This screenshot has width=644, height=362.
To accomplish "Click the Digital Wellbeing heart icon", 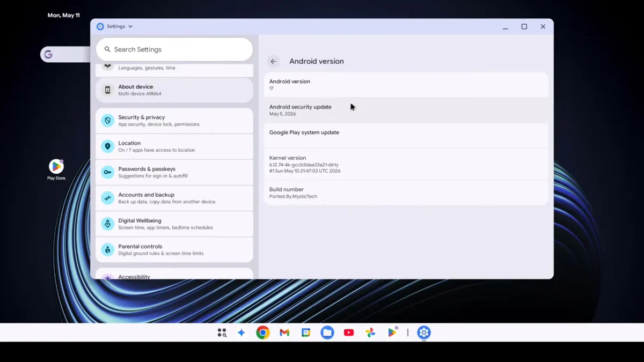I will click(108, 224).
